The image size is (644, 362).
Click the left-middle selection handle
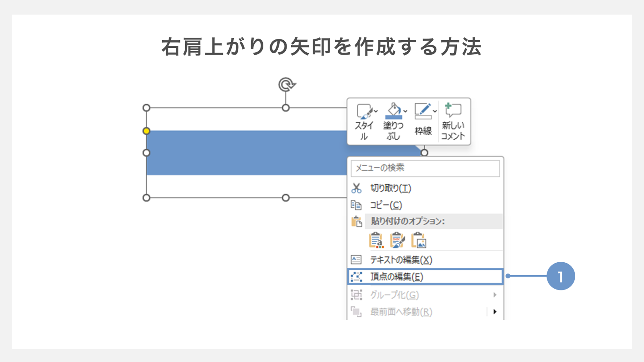[x=146, y=153]
